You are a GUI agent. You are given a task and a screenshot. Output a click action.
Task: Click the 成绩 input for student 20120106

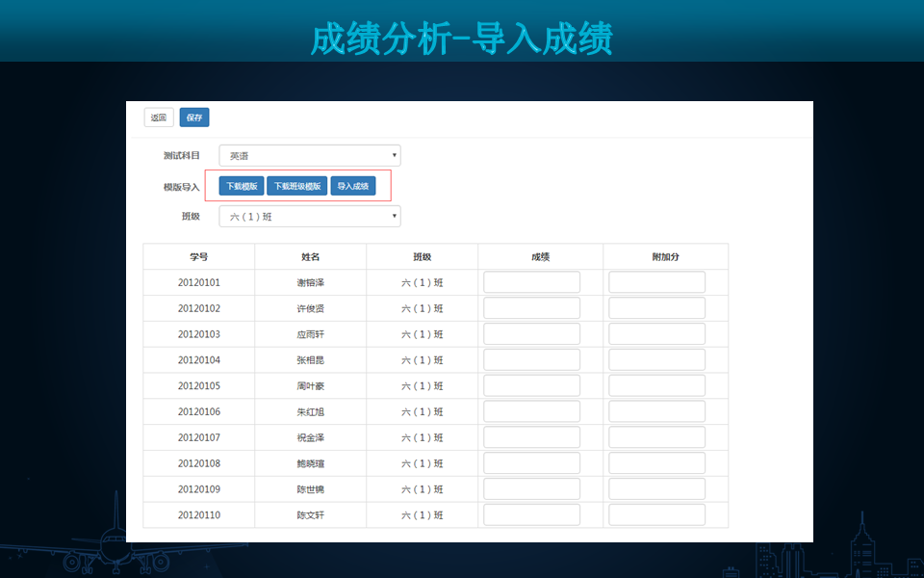pyautogui.click(x=531, y=411)
